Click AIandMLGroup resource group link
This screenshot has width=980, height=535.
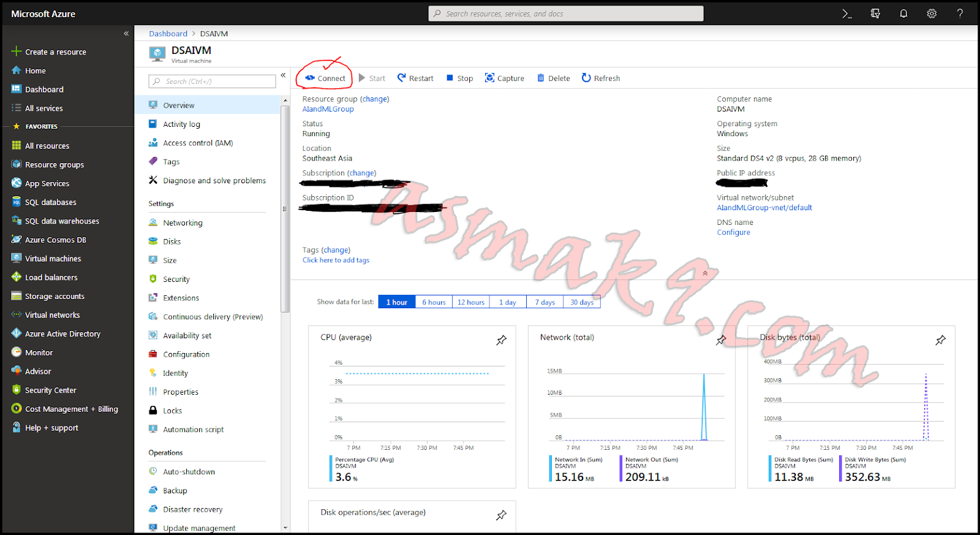328,109
